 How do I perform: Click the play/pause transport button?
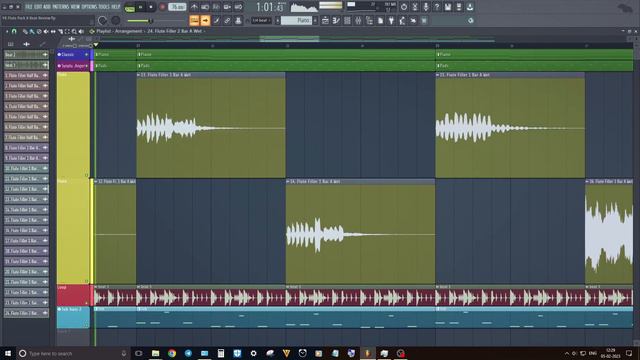(141, 7)
